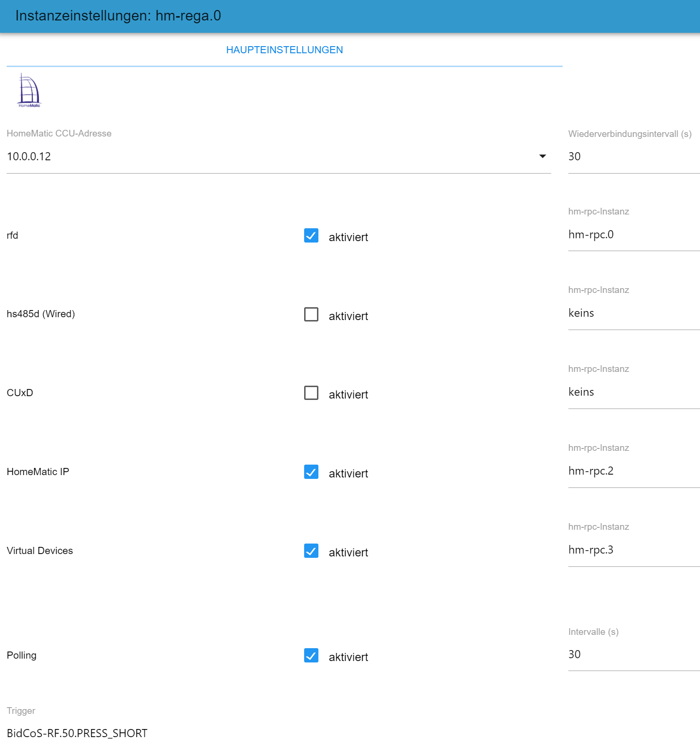Click the aktiviert label beside Polling checkbox
Viewport: 700px width, 749px height.
click(x=348, y=657)
